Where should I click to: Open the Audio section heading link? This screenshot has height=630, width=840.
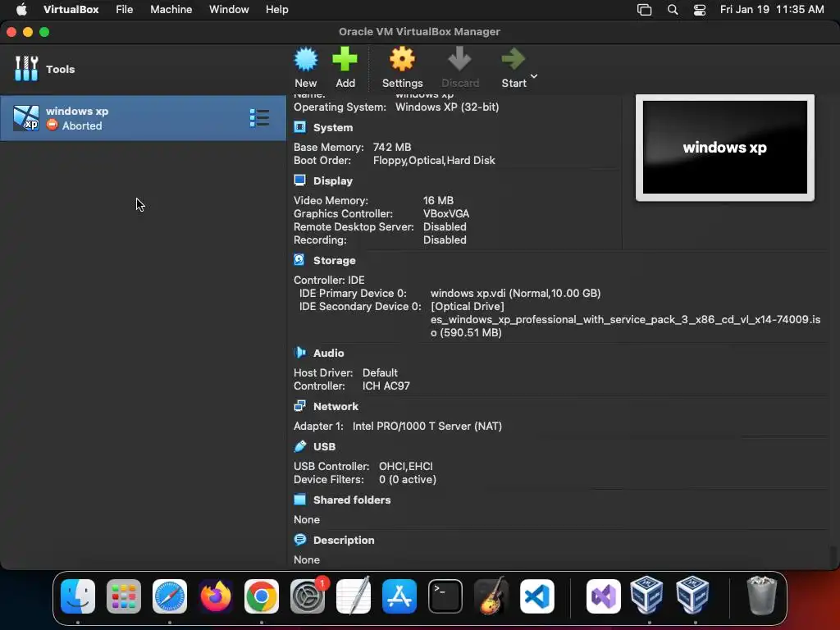point(328,353)
